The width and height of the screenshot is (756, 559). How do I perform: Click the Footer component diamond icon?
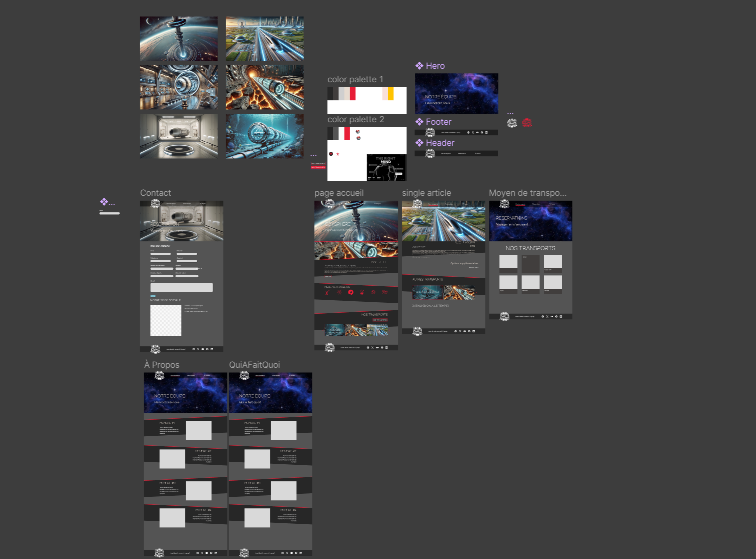tap(419, 122)
